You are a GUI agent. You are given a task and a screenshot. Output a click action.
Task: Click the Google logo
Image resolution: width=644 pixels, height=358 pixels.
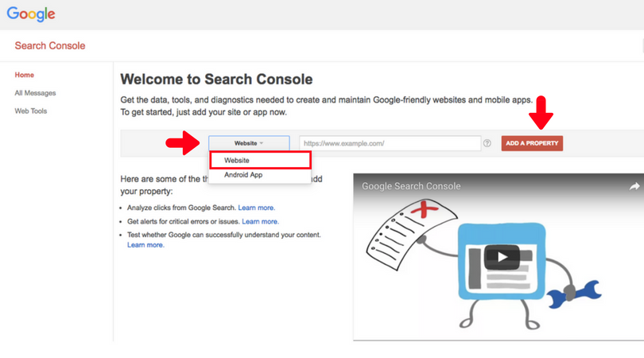pyautogui.click(x=31, y=14)
